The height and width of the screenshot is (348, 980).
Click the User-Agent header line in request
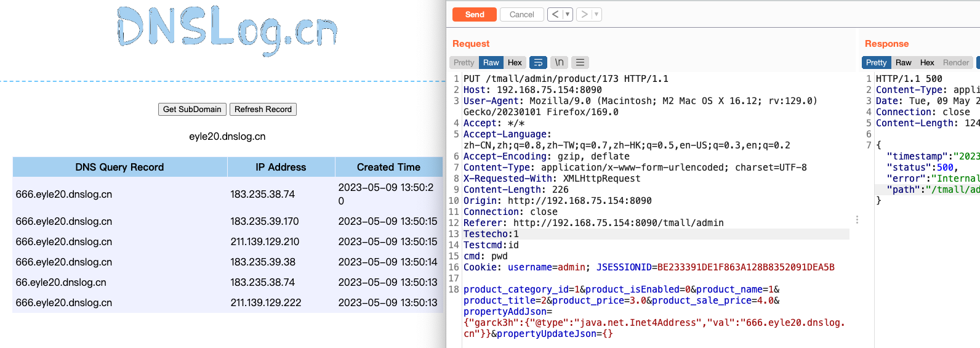640,106
